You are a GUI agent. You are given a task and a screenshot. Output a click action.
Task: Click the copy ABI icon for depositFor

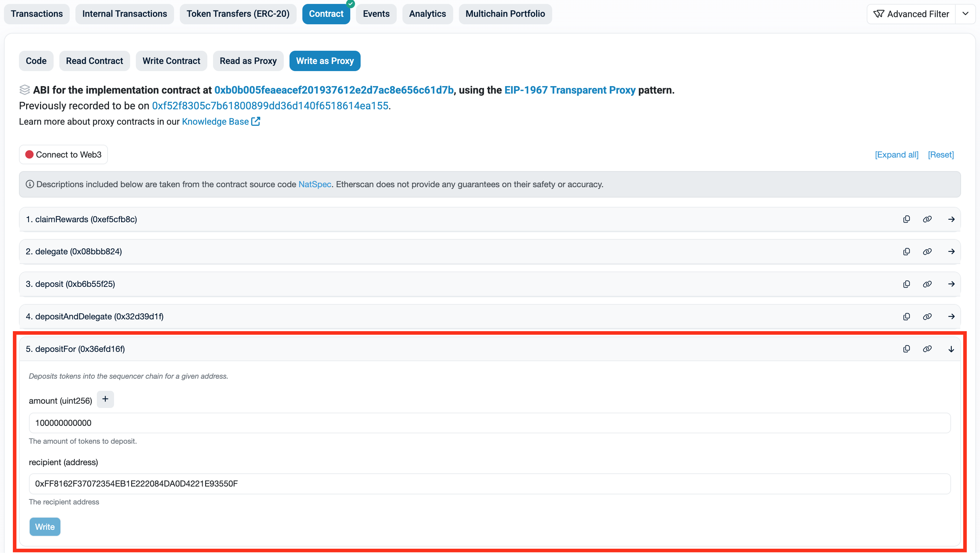coord(907,349)
